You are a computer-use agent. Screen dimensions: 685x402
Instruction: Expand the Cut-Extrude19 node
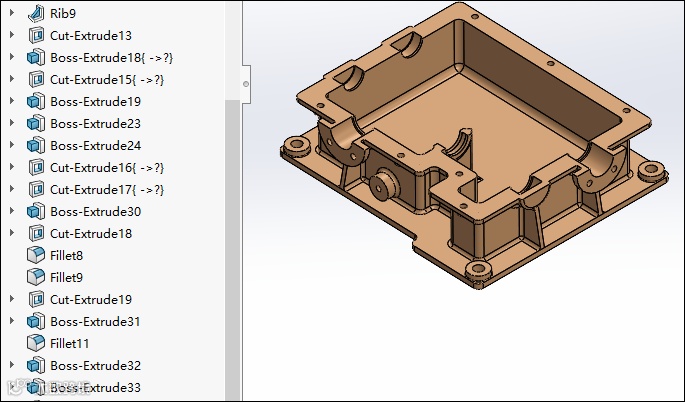(12, 298)
